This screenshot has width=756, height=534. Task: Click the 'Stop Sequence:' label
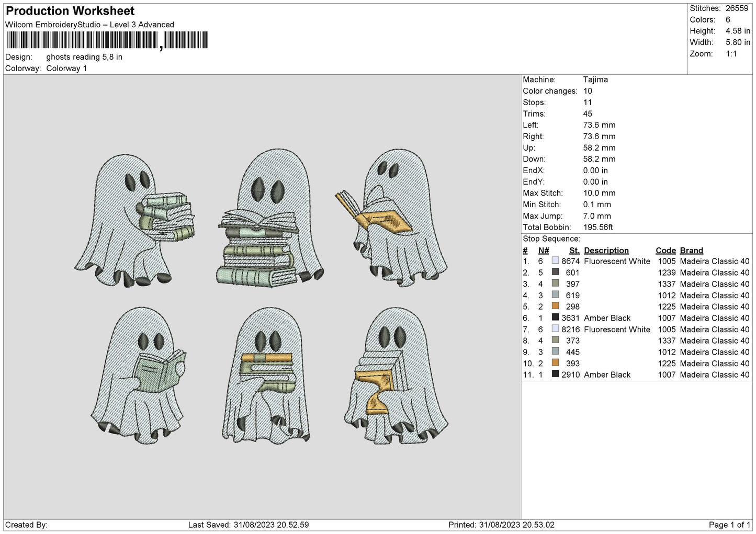[551, 239]
